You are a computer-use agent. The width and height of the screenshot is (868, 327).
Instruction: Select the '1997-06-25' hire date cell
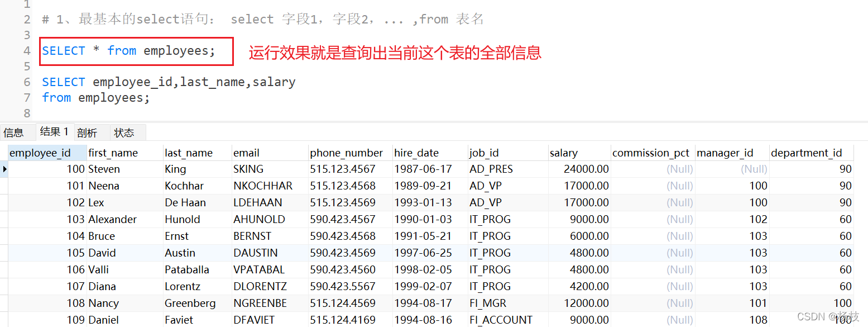[430, 253]
